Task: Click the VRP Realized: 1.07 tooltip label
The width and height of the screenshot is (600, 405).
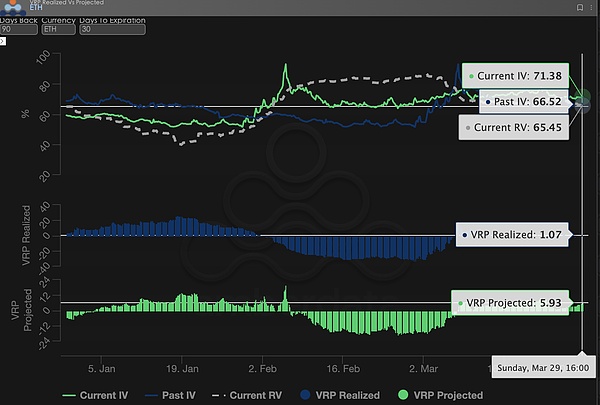Action: [x=510, y=234]
